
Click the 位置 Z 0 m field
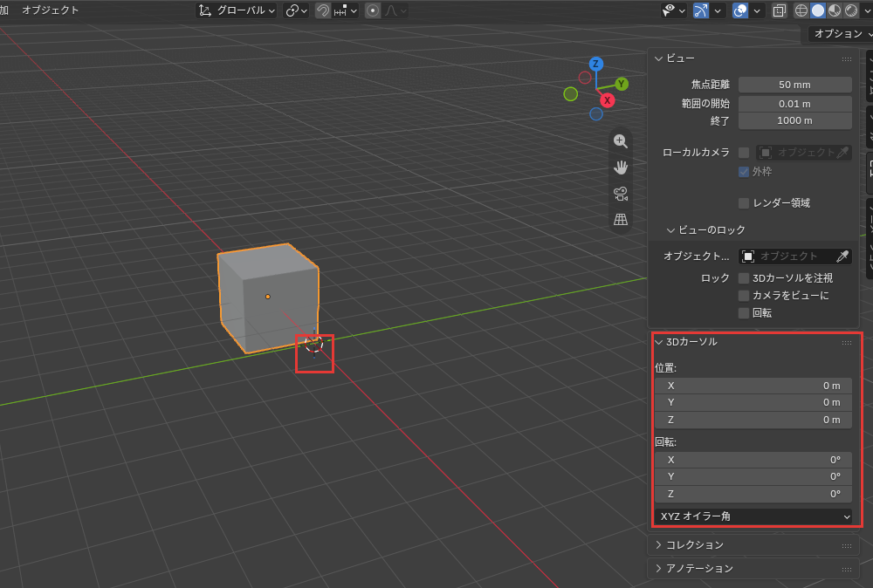pyautogui.click(x=753, y=420)
